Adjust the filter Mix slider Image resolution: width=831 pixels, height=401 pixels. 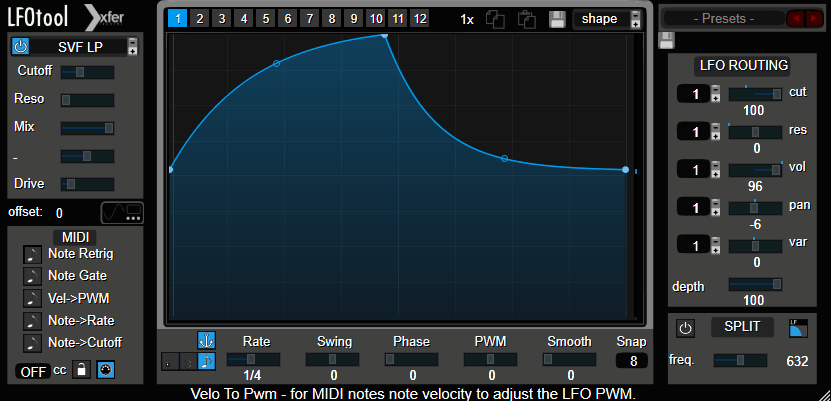[87, 128]
